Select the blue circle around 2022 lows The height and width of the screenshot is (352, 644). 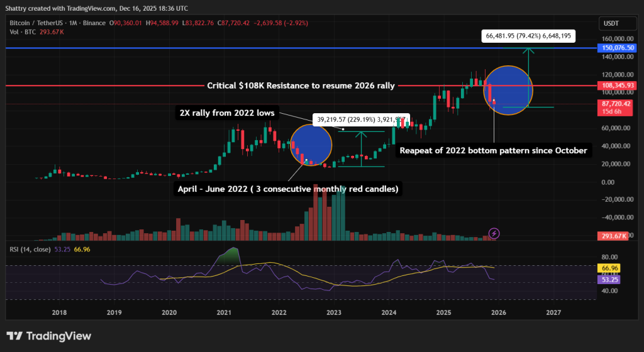coord(311,145)
